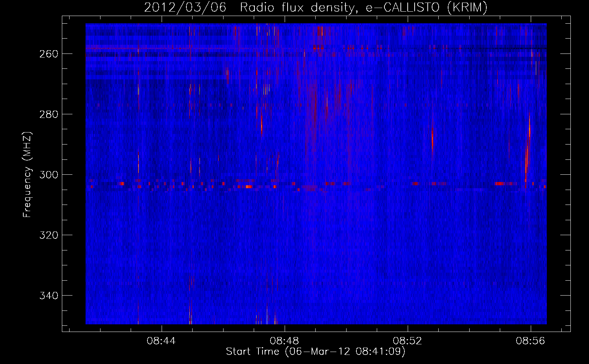Click the Frequency (MHZ) axis label
Image resolution: width=589 pixels, height=364 pixels.
click(x=27, y=174)
